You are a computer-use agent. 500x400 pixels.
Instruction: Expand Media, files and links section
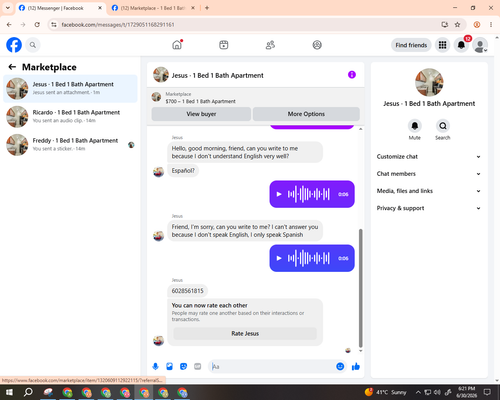click(x=429, y=191)
